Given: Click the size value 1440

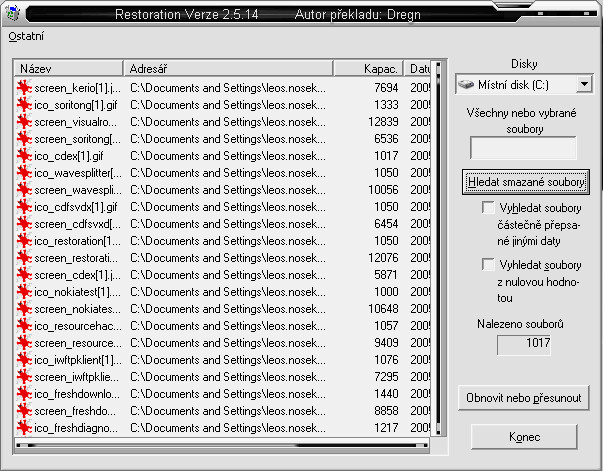Looking at the screenshot, I should click(x=386, y=393).
